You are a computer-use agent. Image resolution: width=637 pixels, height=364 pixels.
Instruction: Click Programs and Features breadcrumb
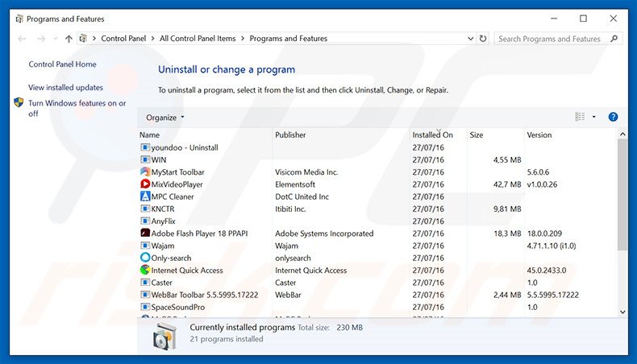coord(288,39)
